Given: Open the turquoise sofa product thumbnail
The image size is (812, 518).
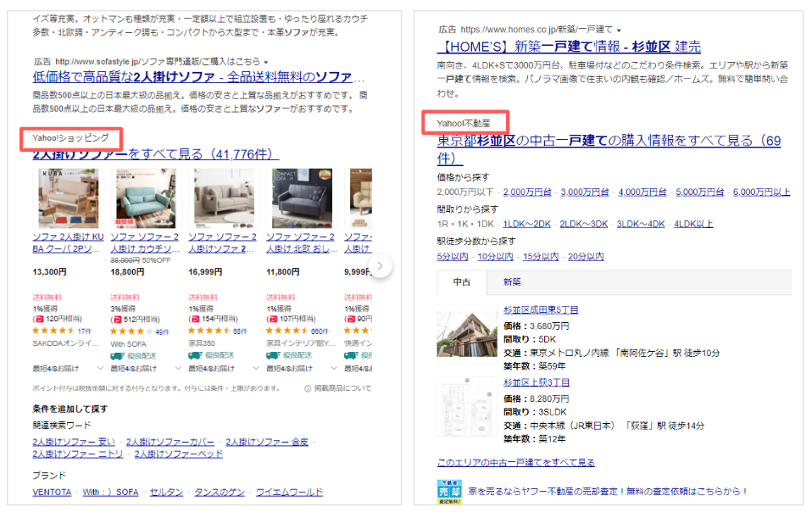Looking at the screenshot, I should click(x=146, y=198).
